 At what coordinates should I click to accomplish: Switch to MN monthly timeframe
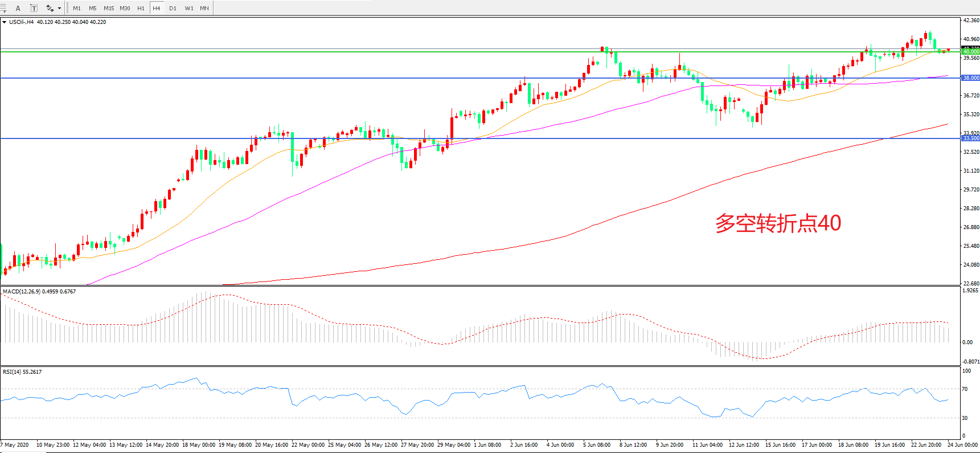204,8
